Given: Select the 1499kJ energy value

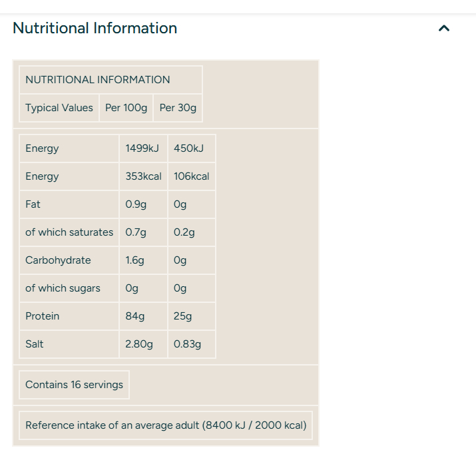Looking at the screenshot, I should tap(143, 148).
